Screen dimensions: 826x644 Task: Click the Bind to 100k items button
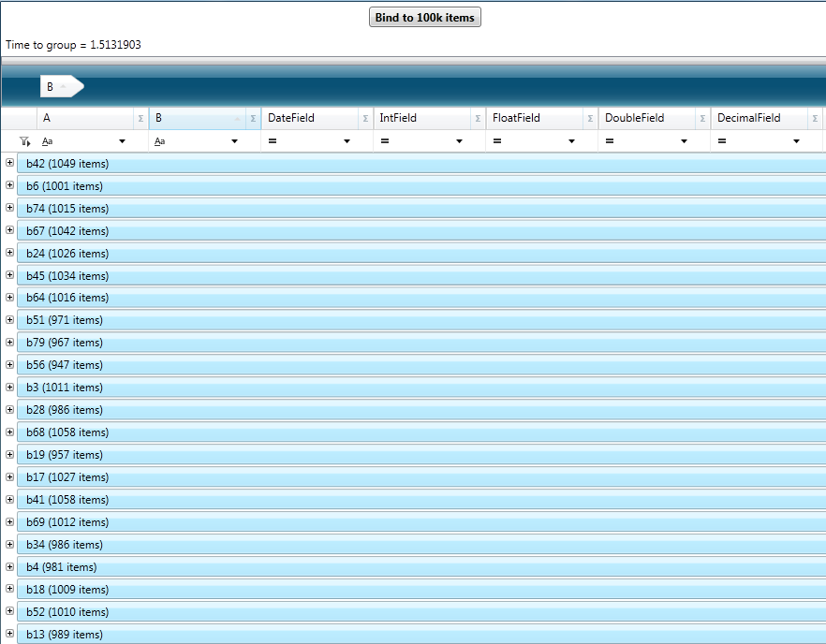pos(425,18)
